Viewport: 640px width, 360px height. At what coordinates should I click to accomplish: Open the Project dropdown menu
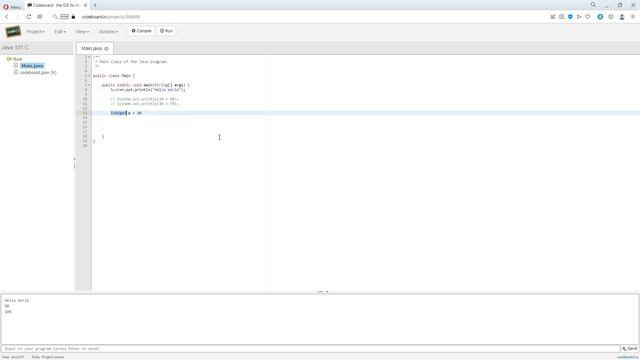point(36,31)
